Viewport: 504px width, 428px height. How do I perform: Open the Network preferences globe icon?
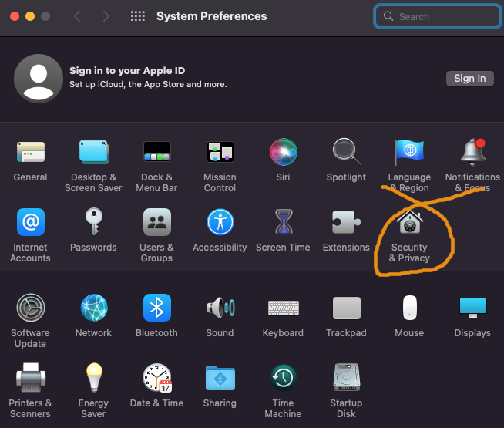[x=93, y=308]
